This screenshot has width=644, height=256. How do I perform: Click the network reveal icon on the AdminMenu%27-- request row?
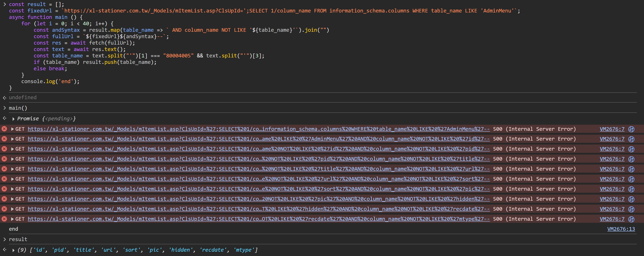[631, 129]
